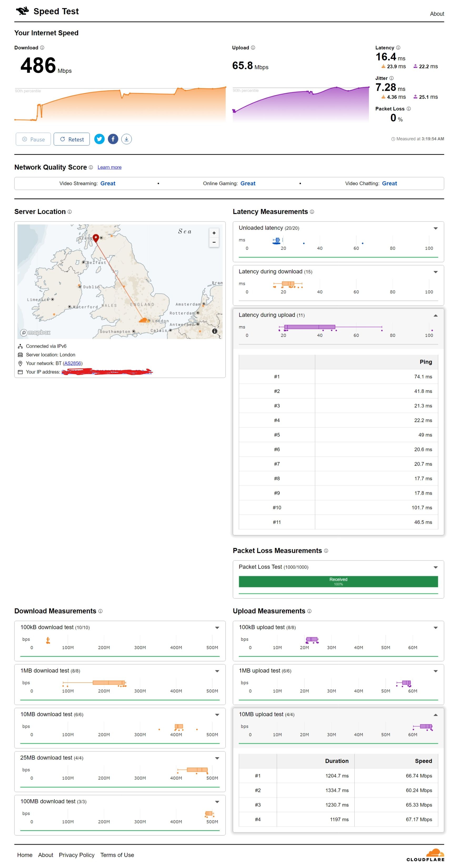The image size is (453, 868).
Task: Click the green Received packet loss bar
Action: pos(338,582)
